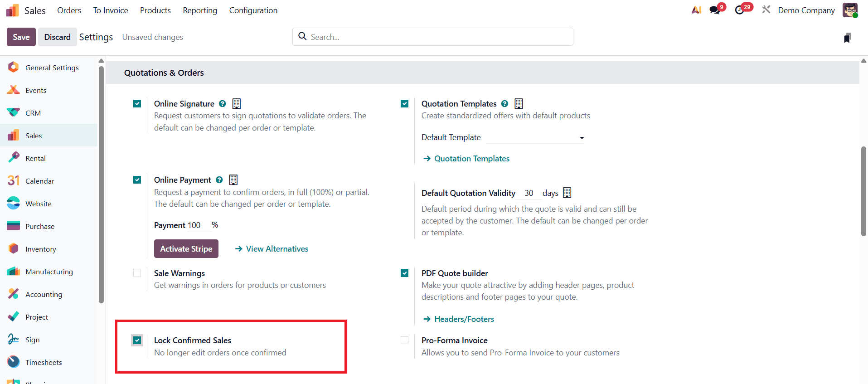Viewport: 868px width, 384px height.
Task: Open the activities clock icon
Action: 740,10
